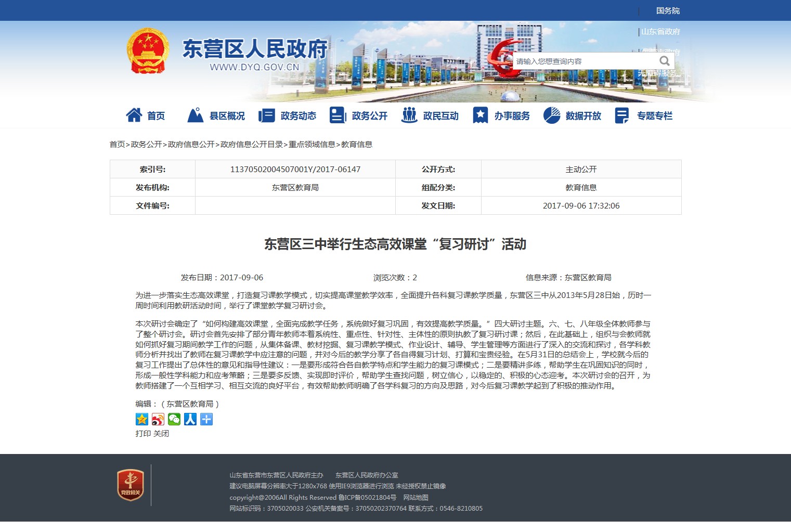Open the 办事服务 navigation item
This screenshot has width=791, height=532.
(501, 115)
